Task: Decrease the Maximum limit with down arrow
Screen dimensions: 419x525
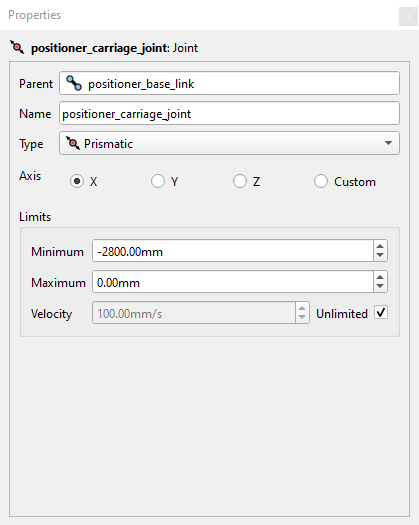Action: 380,286
